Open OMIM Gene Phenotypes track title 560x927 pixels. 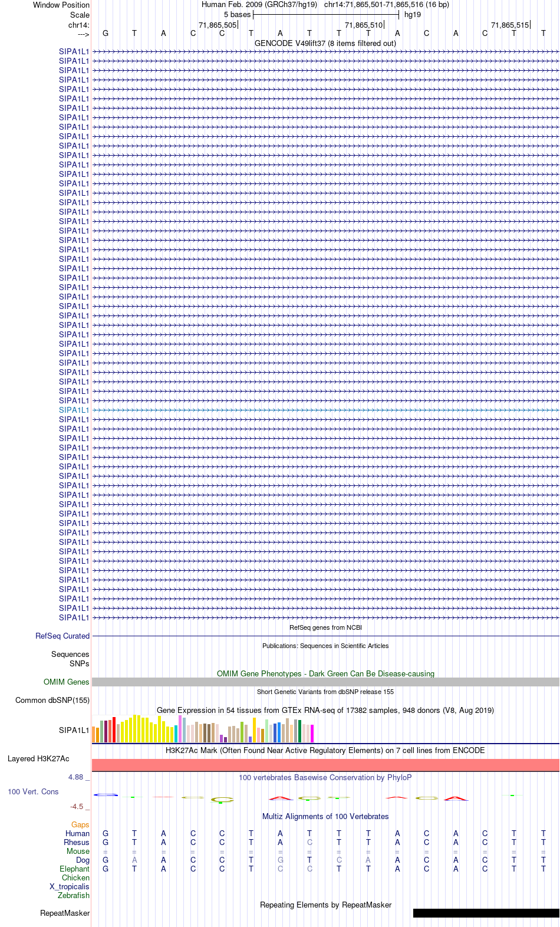click(325, 673)
